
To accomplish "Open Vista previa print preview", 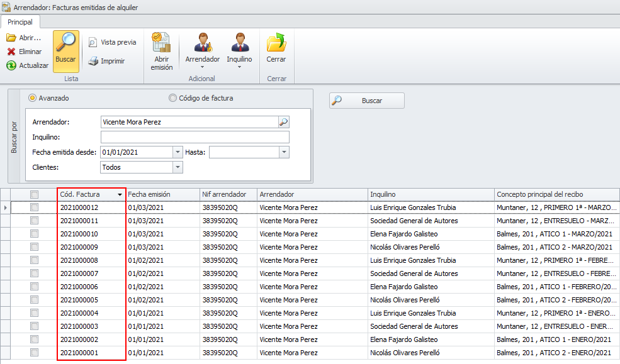I will (111, 42).
